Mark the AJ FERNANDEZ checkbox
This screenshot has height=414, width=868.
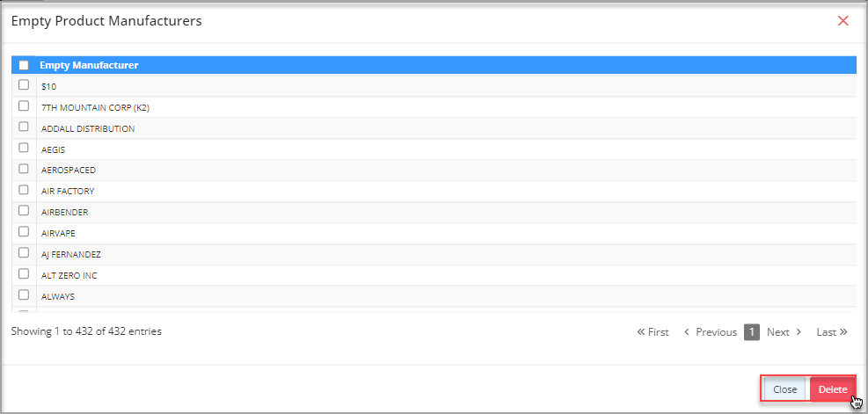24,252
